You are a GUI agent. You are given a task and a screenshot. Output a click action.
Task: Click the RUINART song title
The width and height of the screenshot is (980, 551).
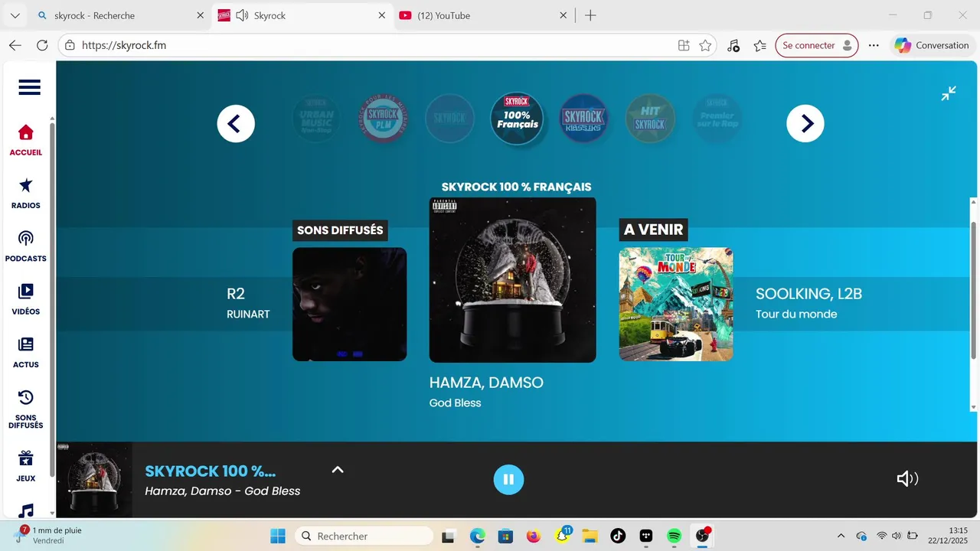click(x=248, y=314)
